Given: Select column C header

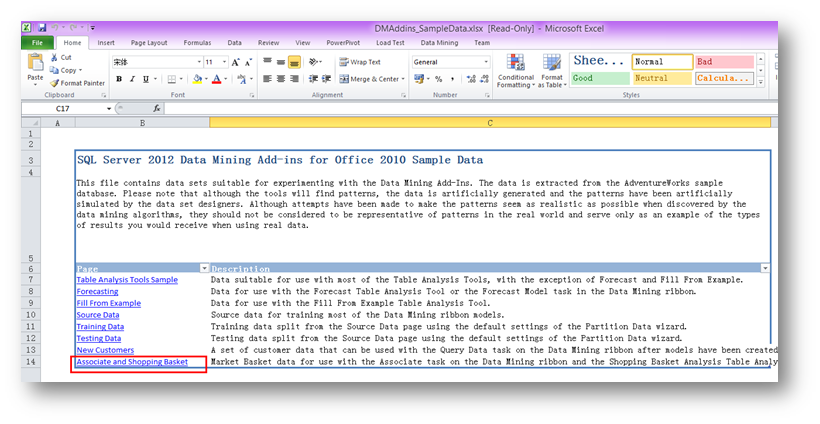Looking at the screenshot, I should pyautogui.click(x=490, y=123).
